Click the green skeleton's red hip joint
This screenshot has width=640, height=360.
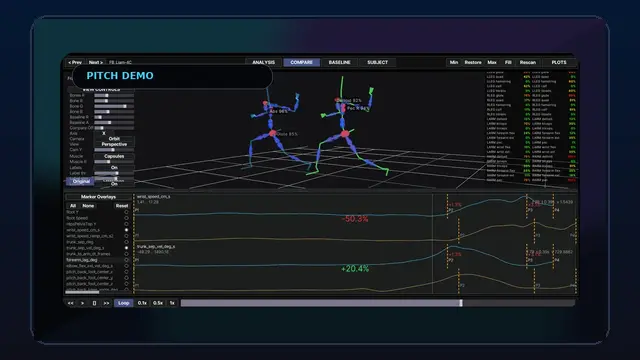click(345, 134)
